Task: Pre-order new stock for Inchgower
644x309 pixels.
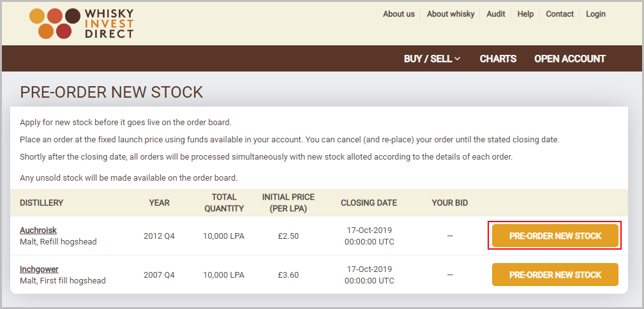Action: pos(555,275)
